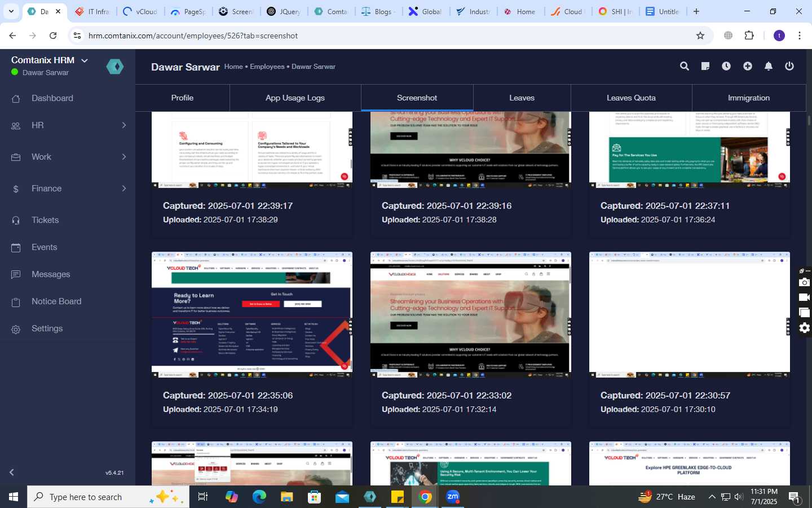This screenshot has height=508, width=812.
Task: Click the Home breadcrumb link
Action: 233,67
